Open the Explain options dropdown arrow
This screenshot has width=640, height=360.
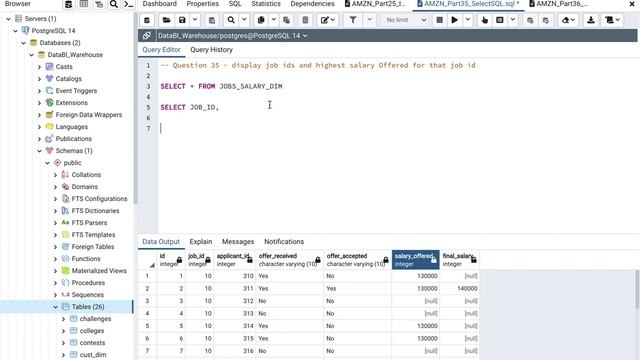pyautogui.click(x=513, y=20)
